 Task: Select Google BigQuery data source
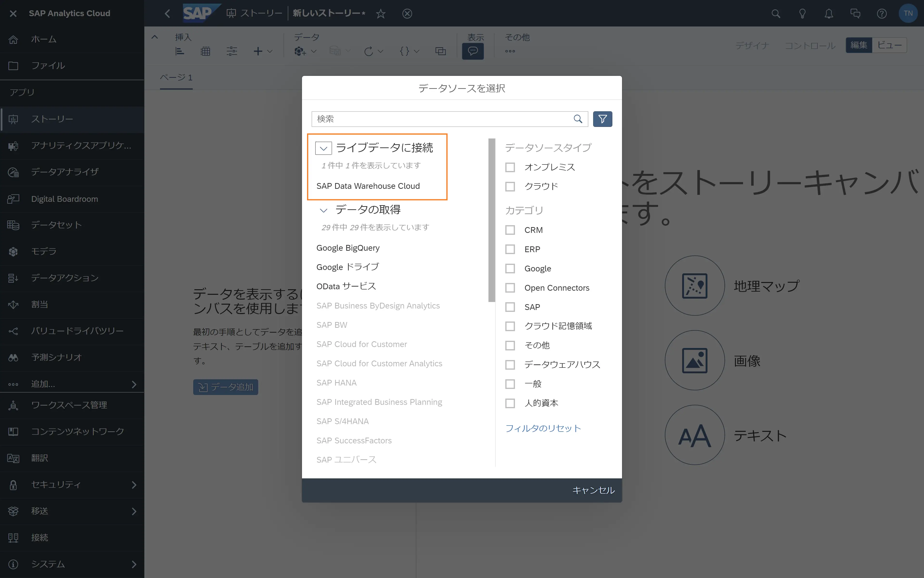click(x=348, y=248)
